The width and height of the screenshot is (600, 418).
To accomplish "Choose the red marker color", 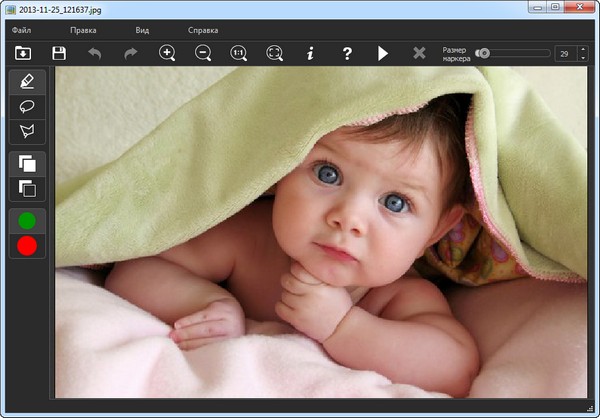I will tap(27, 245).
